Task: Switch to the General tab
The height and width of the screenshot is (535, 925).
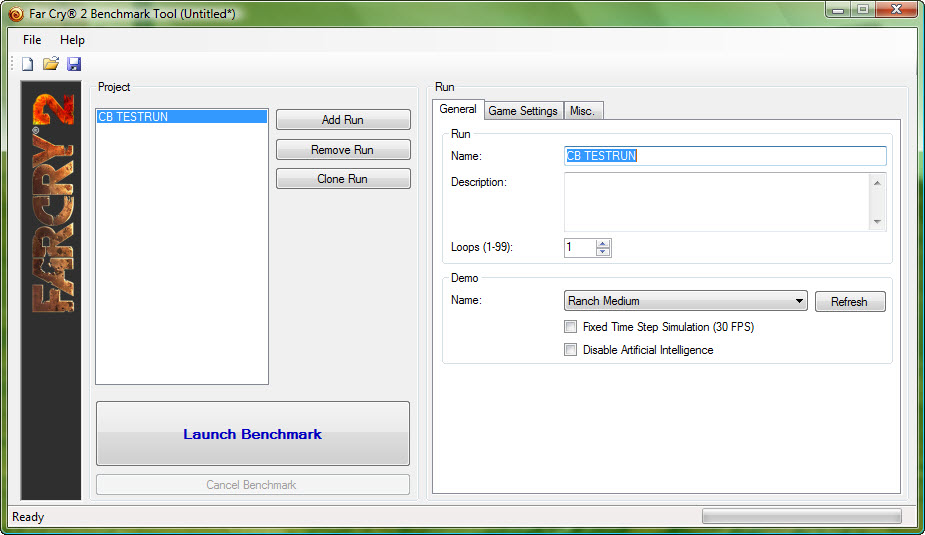Action: click(458, 109)
